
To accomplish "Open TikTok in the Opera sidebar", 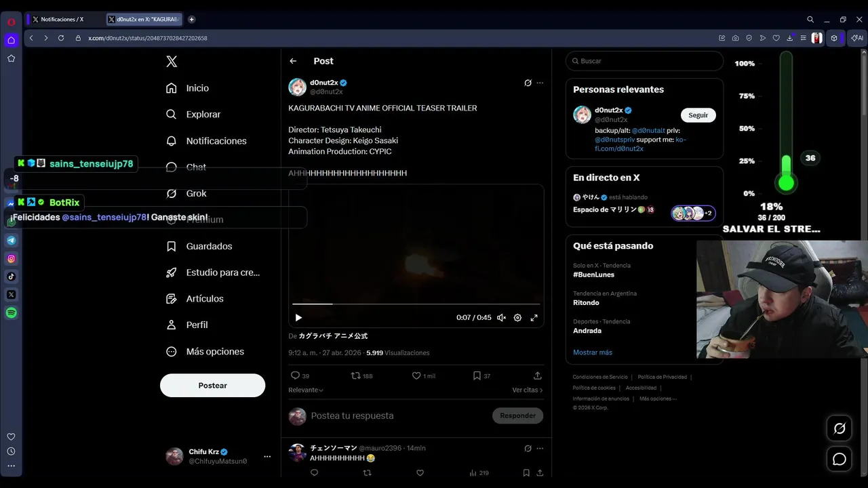I will (x=12, y=276).
